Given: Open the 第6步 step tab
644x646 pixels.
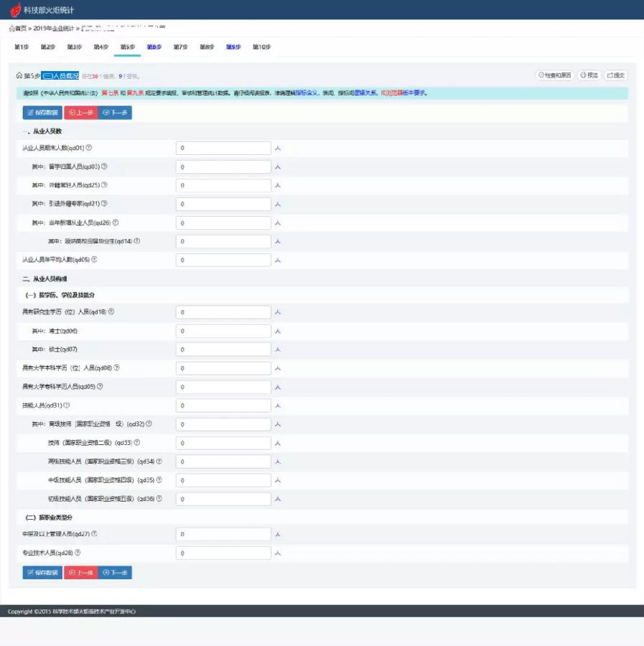Looking at the screenshot, I should [154, 47].
